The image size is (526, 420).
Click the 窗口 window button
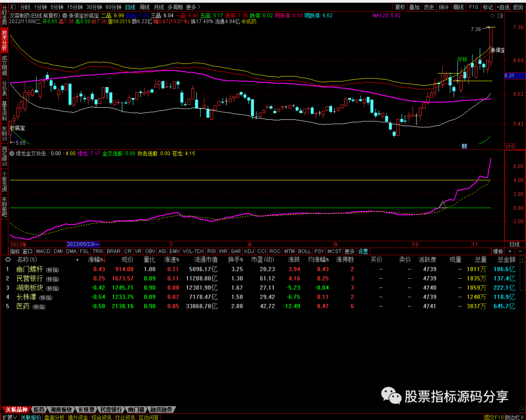(27, 251)
